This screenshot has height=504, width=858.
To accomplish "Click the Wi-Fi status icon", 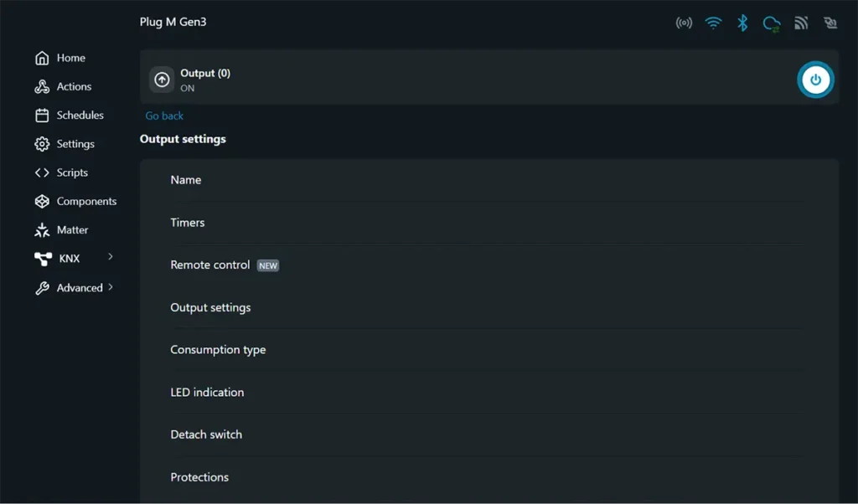I will click(713, 23).
